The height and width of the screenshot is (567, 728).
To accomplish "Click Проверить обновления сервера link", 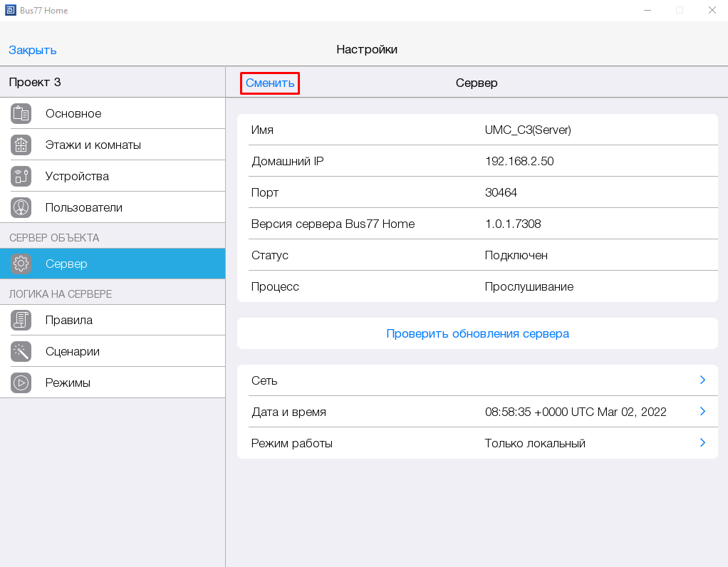I will (477, 333).
